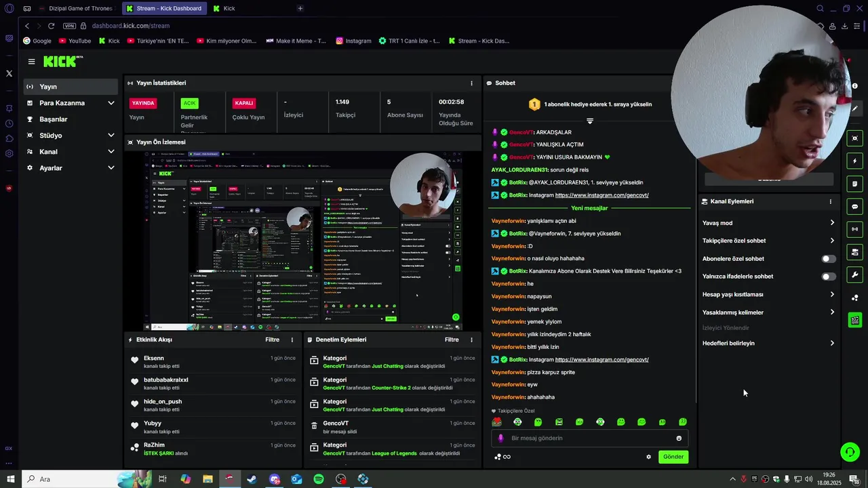
Task: Click the pencil edit icon in right sidebar
Action: tap(854, 108)
